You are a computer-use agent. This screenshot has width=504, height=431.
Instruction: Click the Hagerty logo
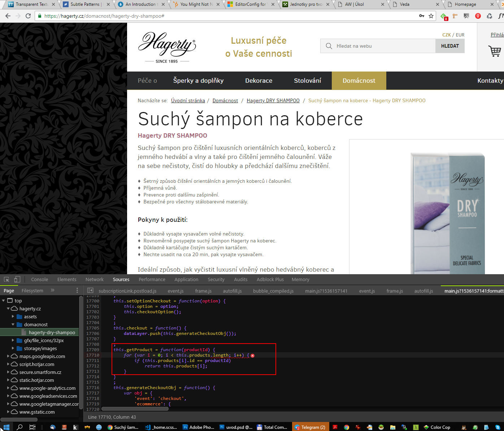[x=167, y=47]
